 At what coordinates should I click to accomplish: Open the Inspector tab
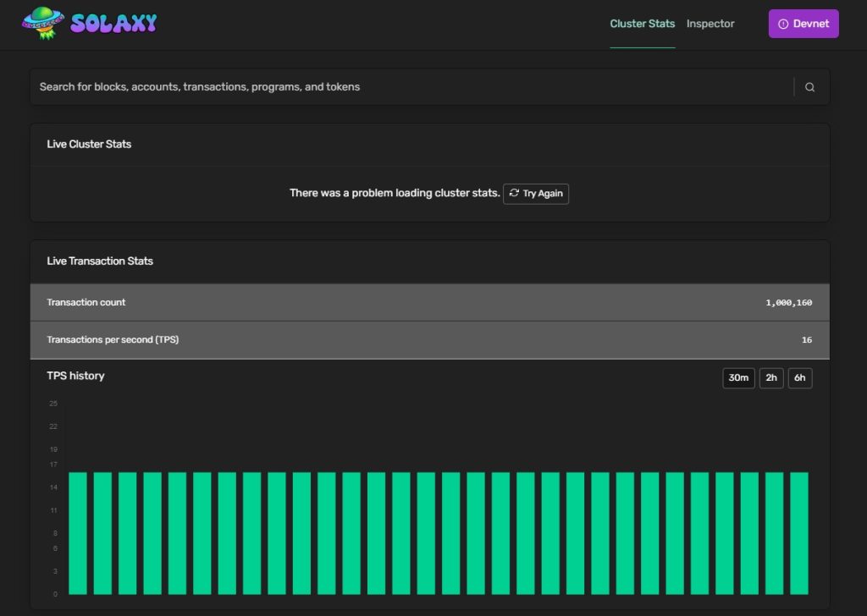[710, 24]
